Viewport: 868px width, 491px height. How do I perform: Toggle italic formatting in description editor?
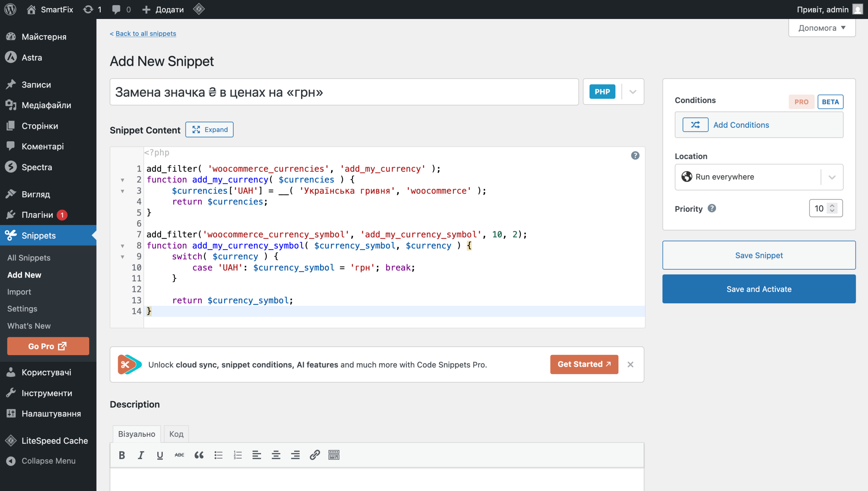140,455
